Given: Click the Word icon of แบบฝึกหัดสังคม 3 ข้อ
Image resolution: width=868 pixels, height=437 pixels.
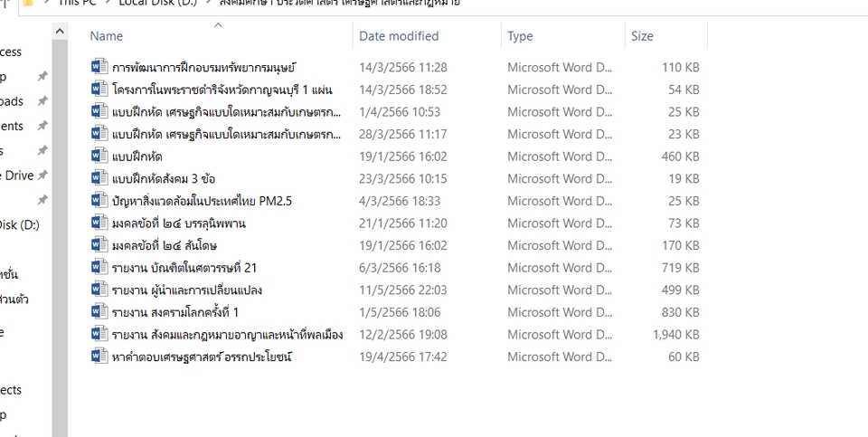Looking at the screenshot, I should tap(99, 178).
